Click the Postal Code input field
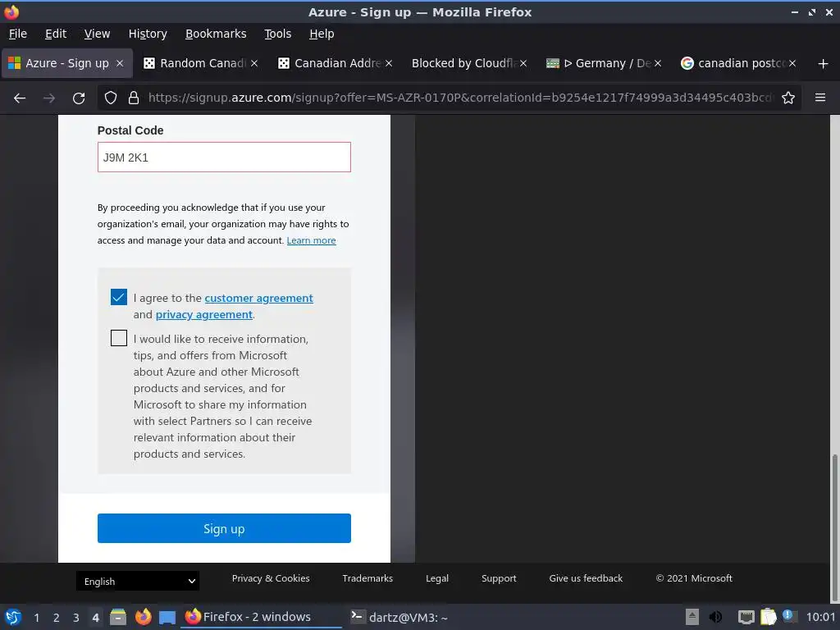 coord(224,157)
